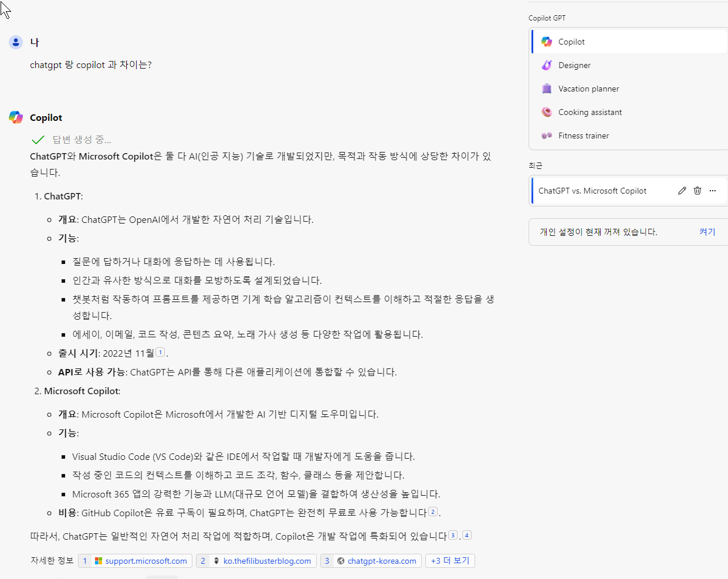The height and width of the screenshot is (579, 728).
Task: Click the Designer icon in the GPT list
Action: [547, 65]
